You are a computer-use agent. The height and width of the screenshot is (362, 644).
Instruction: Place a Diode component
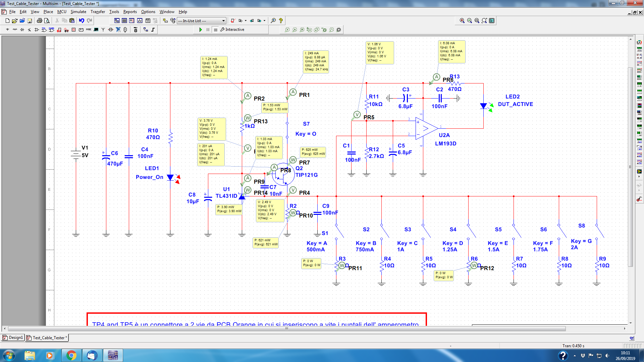pos(22,30)
